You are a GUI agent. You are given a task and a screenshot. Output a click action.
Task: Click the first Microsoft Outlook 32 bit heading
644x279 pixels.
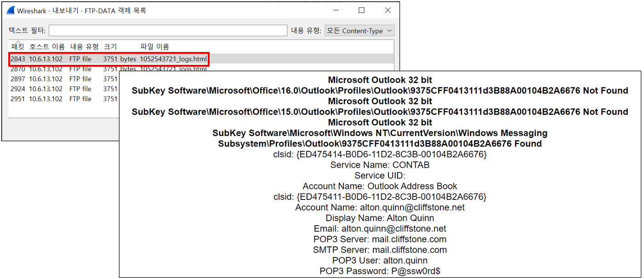click(380, 80)
